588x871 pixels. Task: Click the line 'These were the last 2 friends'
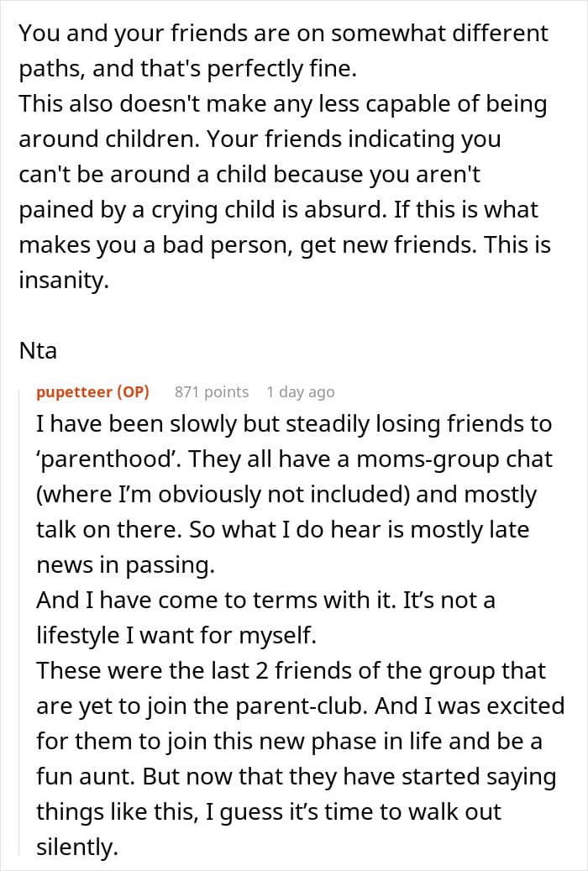click(x=291, y=670)
